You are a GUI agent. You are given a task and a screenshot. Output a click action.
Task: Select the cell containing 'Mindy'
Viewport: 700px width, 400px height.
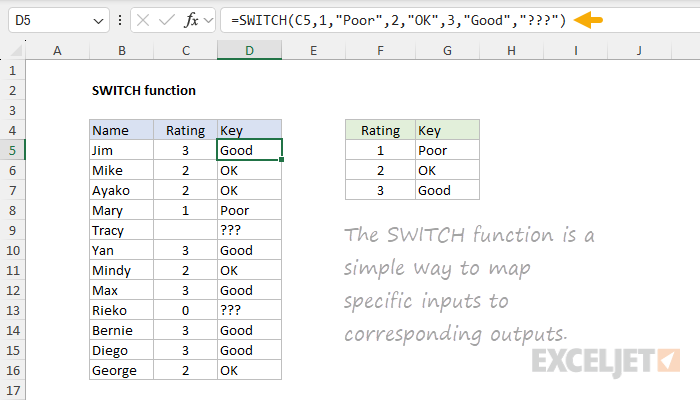[121, 270]
